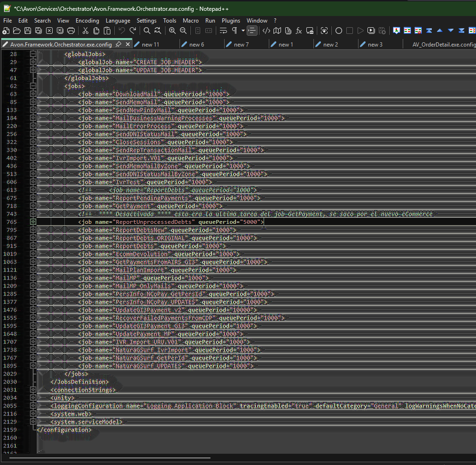476x465 pixels.
Task: Cut selection with the scissors icon
Action: [x=86, y=31]
